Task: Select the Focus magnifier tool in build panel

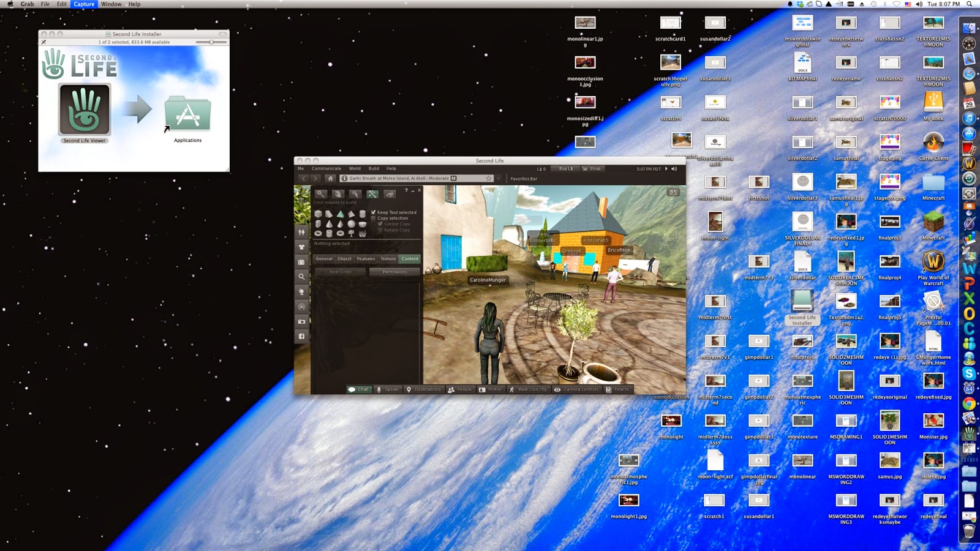Action: pos(321,194)
